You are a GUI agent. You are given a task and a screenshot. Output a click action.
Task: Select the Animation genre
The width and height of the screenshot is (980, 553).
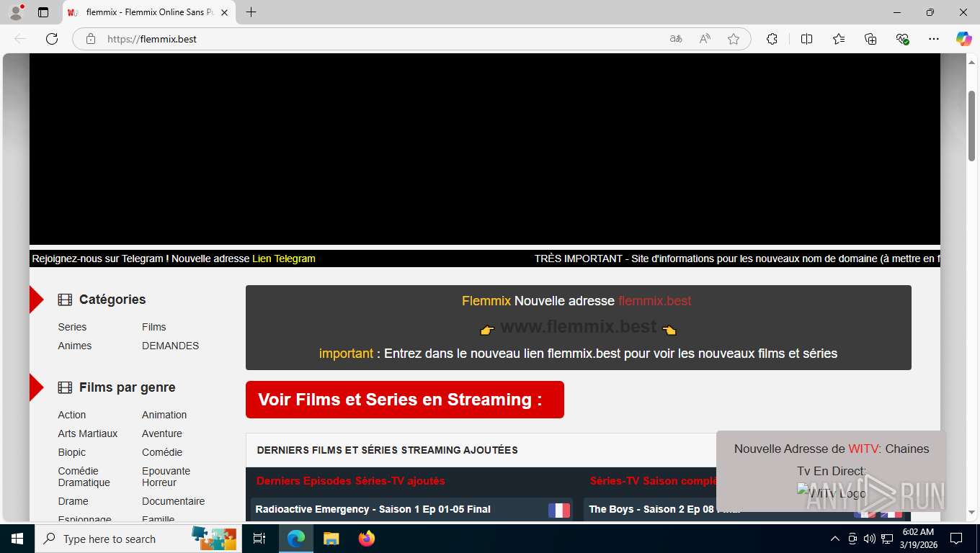164,415
